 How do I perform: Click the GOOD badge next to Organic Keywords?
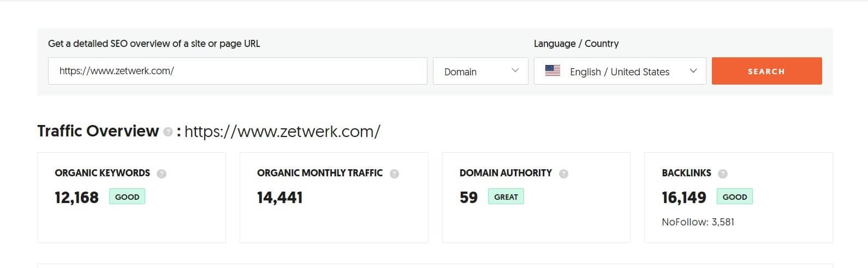coord(127,196)
